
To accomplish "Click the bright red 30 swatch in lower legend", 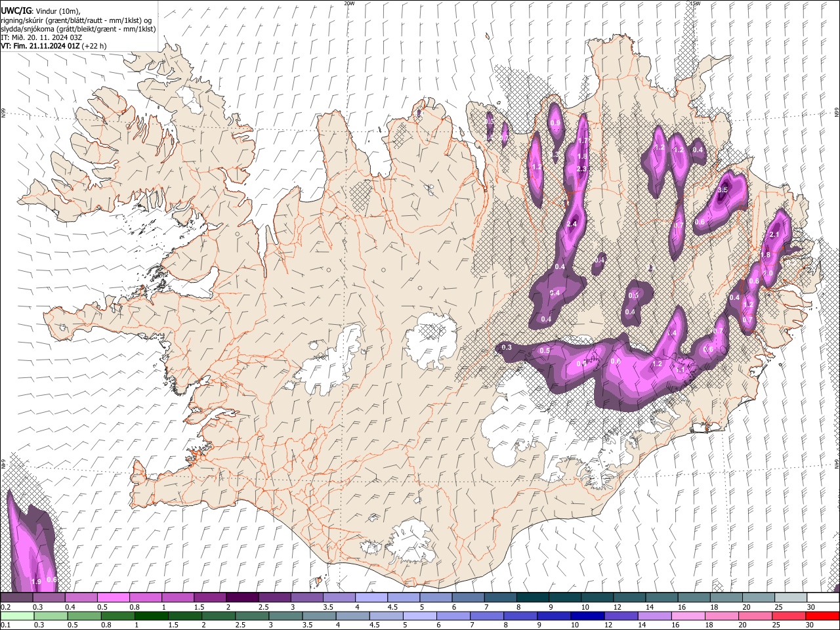I will click(822, 616).
